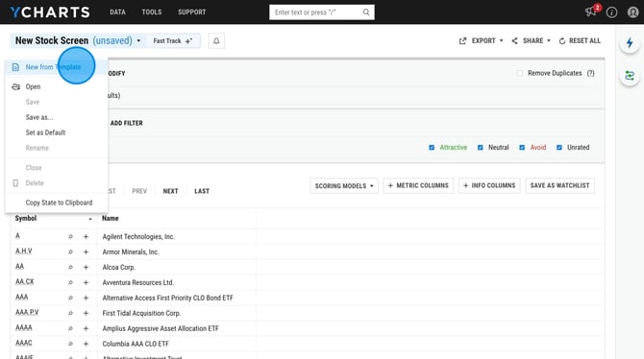This screenshot has width=644, height=359.
Task: Choose Copy State to Clipboard
Action: coord(57,203)
